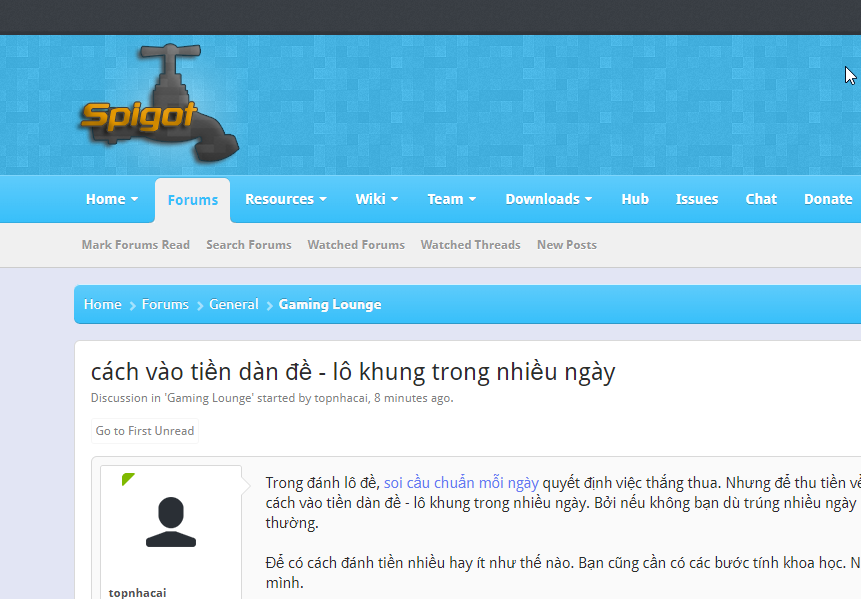Open the Downloads dropdown
The image size is (861, 599).
coord(548,199)
